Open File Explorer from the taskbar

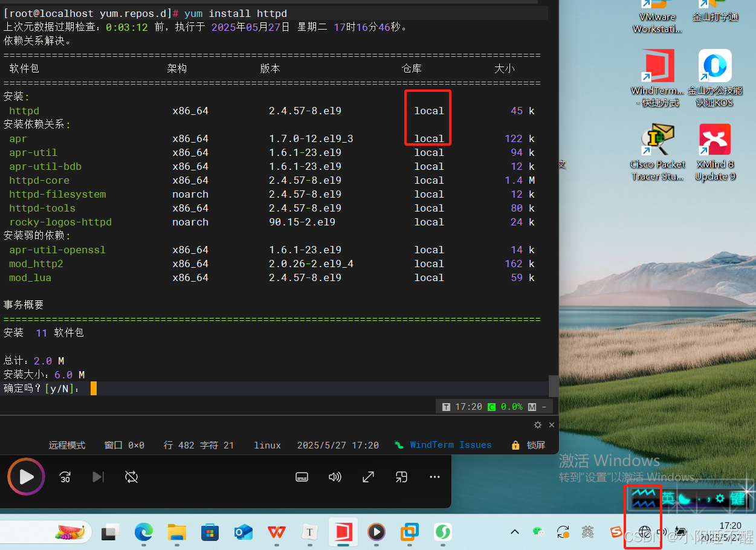point(177,532)
